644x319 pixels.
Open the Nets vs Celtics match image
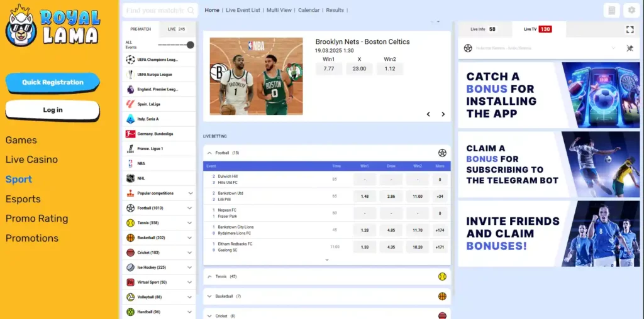point(257,76)
